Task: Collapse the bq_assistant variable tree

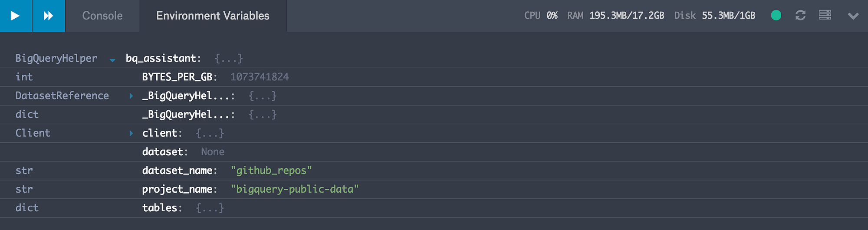Action: [x=112, y=59]
